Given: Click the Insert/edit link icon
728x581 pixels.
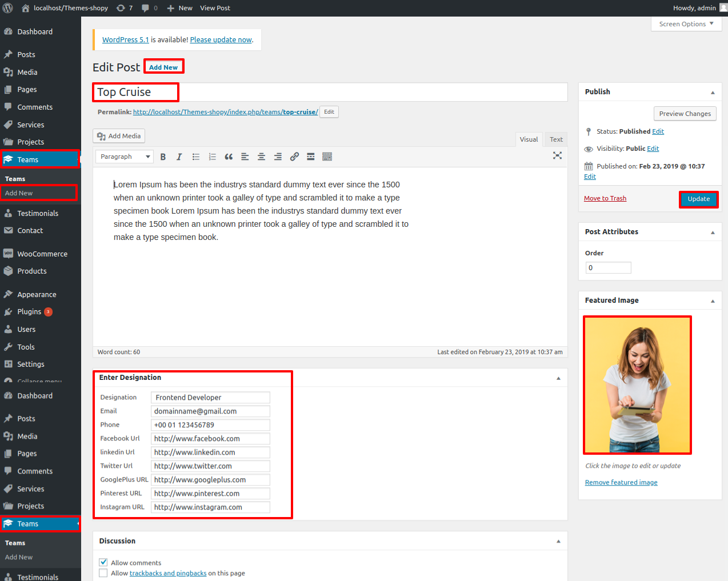Looking at the screenshot, I should point(294,157).
